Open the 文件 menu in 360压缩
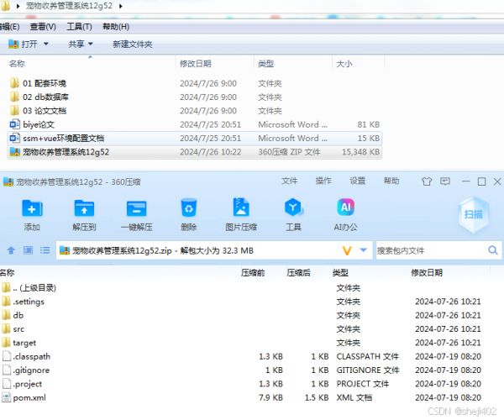This screenshot has height=420, width=504. pyautogui.click(x=289, y=181)
